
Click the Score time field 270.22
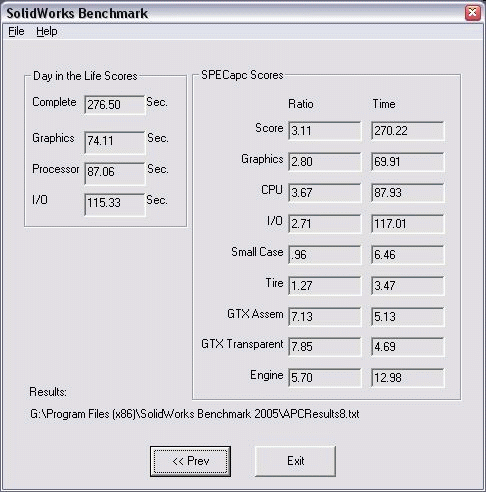coord(408,131)
